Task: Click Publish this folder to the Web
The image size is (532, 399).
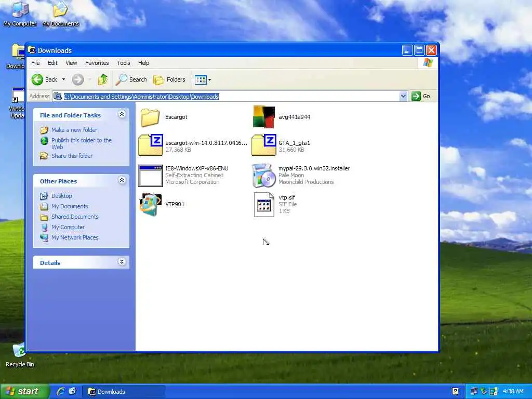Action: (82, 143)
